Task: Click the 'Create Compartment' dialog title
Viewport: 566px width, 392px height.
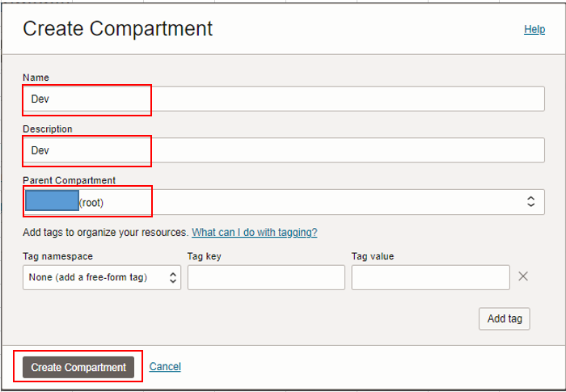Action: [x=118, y=28]
